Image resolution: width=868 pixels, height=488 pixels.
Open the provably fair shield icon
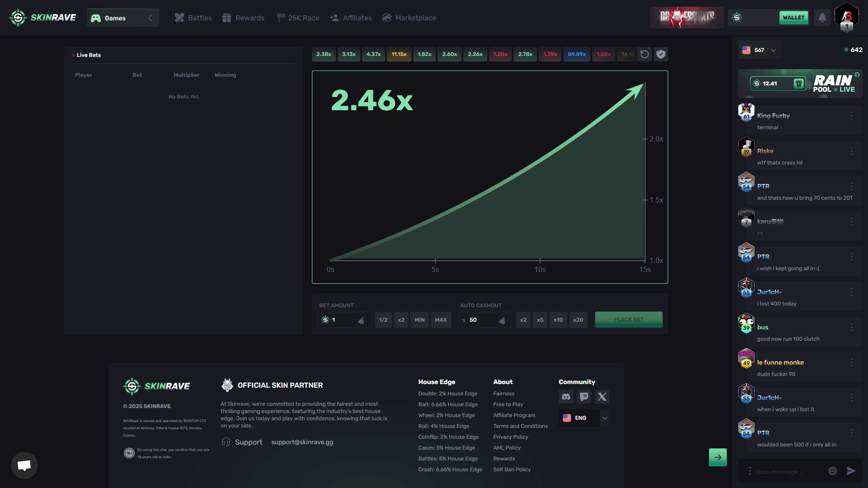coord(660,54)
